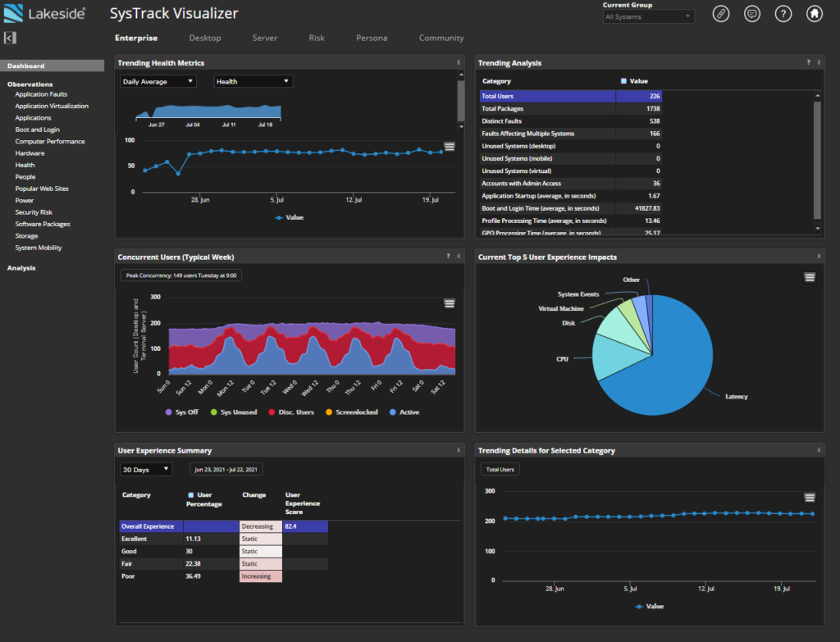Switch to the Enterprise tab
Image resolution: width=840 pixels, height=642 pixels.
[136, 38]
